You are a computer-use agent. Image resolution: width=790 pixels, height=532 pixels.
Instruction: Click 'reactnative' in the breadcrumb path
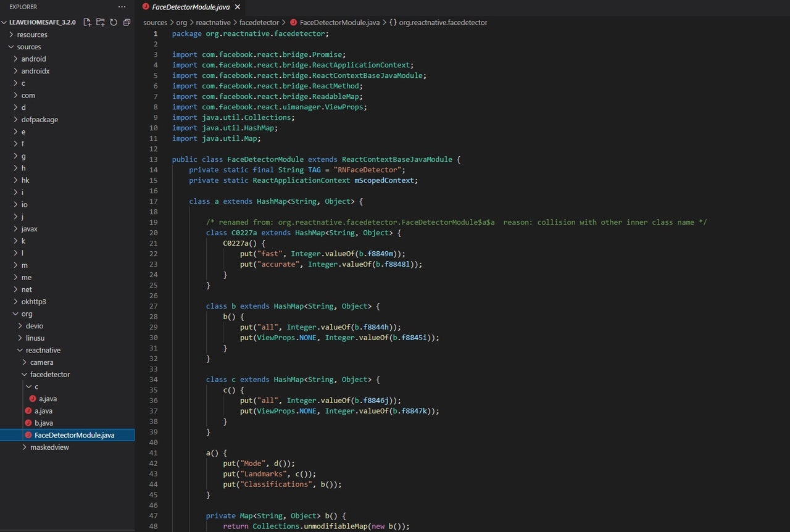(x=213, y=22)
